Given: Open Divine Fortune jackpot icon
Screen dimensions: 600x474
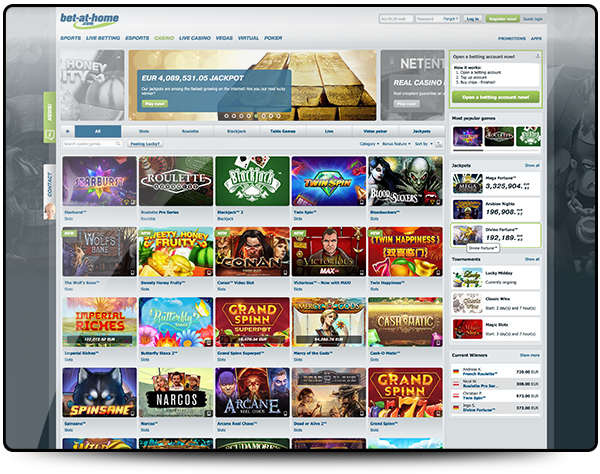Looking at the screenshot, I should pos(467,235).
